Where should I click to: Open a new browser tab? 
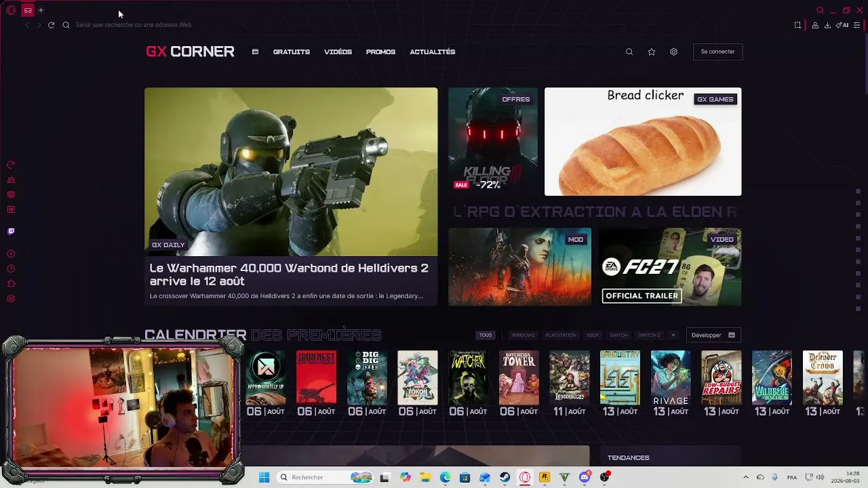(x=41, y=10)
